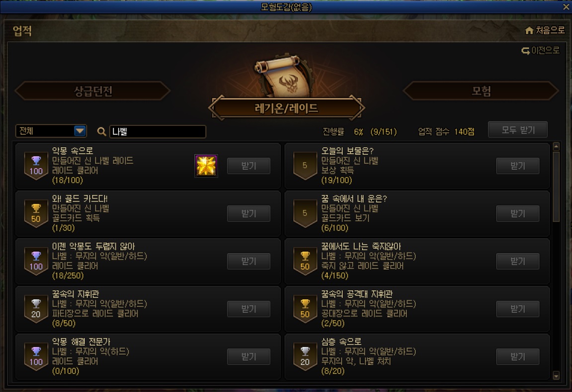The width and height of the screenshot is (572, 392).
Task: Click the scrollbar up arrow
Action: [556, 147]
